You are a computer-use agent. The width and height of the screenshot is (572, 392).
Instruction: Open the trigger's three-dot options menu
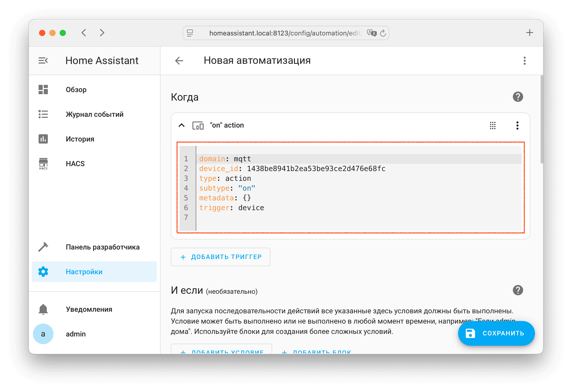pos(517,126)
